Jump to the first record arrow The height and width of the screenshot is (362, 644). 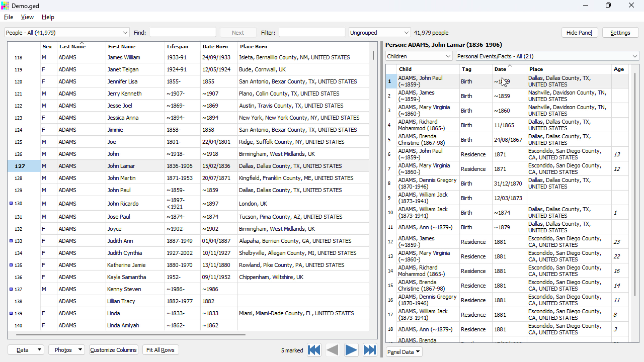(314, 350)
